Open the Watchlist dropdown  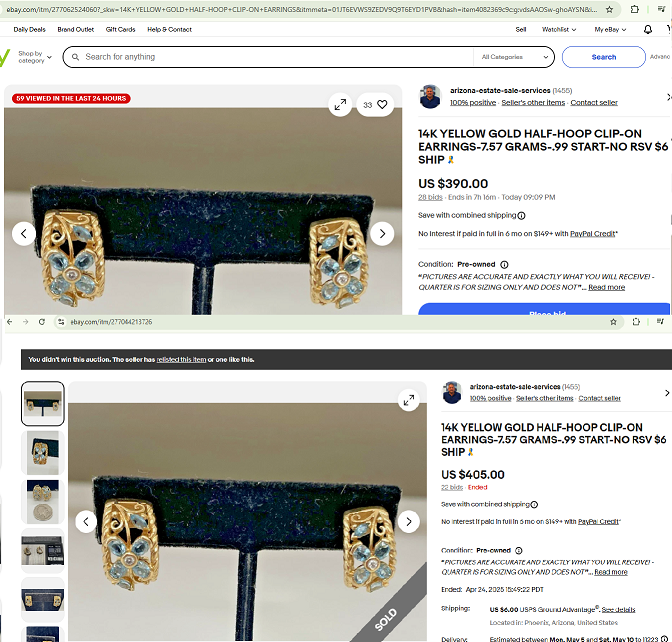pos(559,30)
